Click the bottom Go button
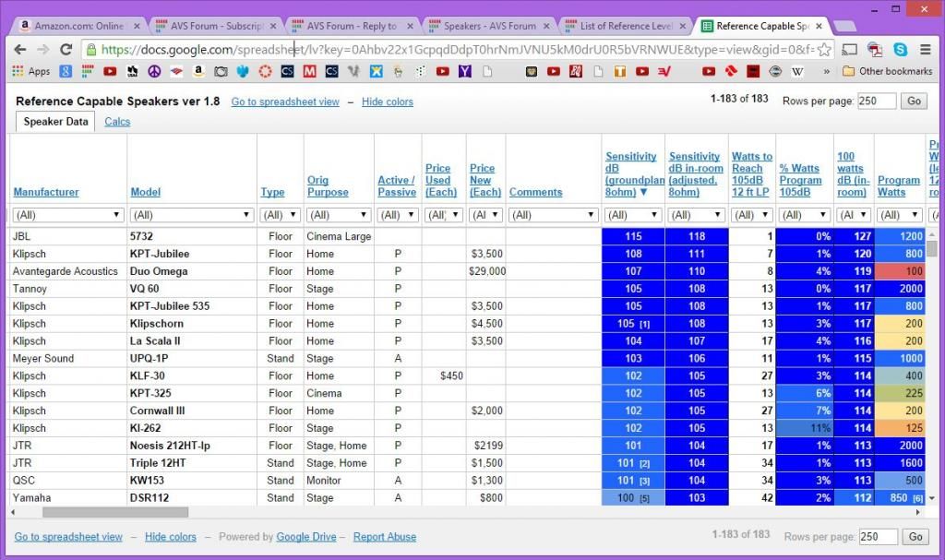Screen dimensions: 945x560 [x=915, y=537]
